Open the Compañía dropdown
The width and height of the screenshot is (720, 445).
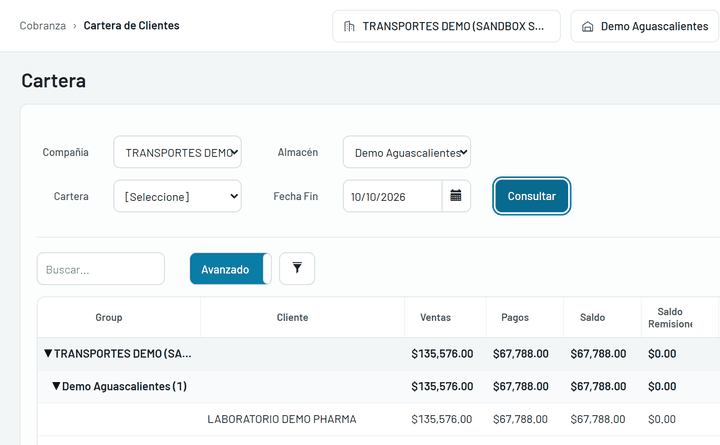pyautogui.click(x=177, y=152)
